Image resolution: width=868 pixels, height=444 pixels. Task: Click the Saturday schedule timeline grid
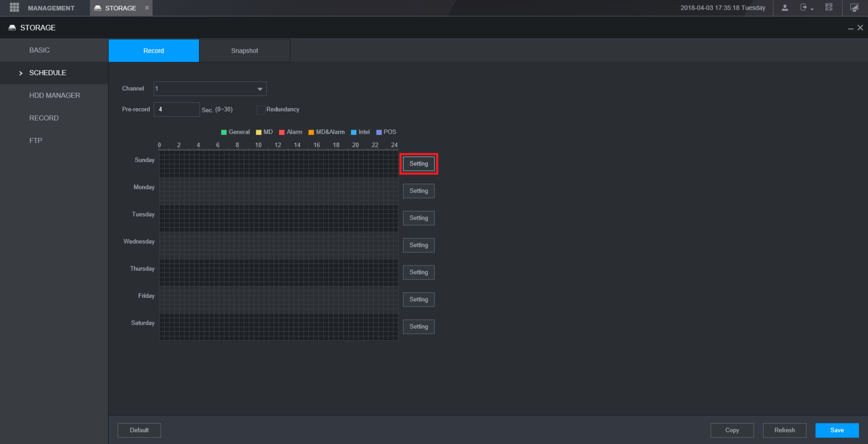click(279, 327)
